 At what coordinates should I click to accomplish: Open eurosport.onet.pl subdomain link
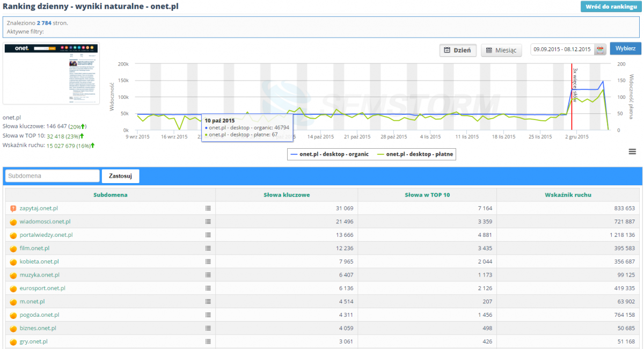pos(42,288)
